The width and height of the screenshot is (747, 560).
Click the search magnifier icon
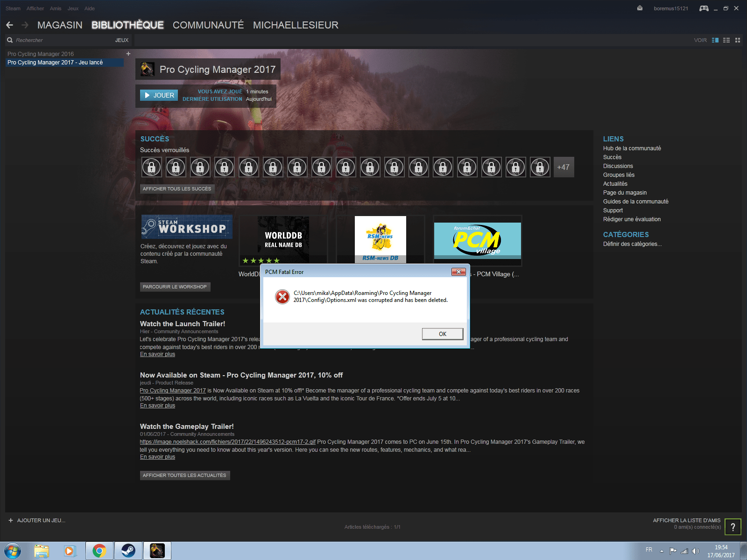click(10, 40)
